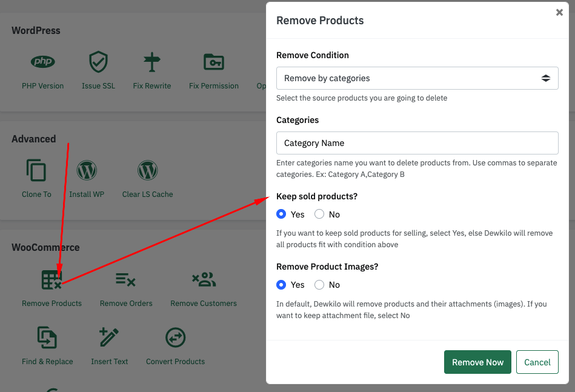Image resolution: width=575 pixels, height=392 pixels.
Task: Click the Fix Permission label
Action: point(214,86)
